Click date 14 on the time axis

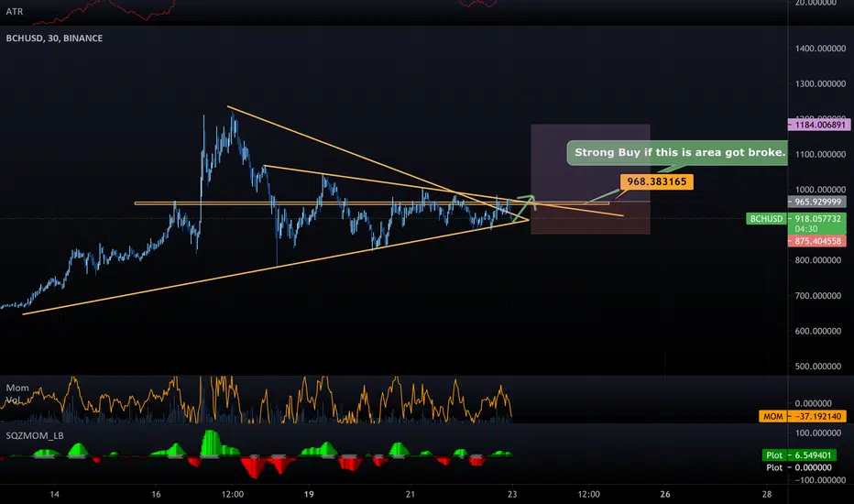pyautogui.click(x=54, y=494)
